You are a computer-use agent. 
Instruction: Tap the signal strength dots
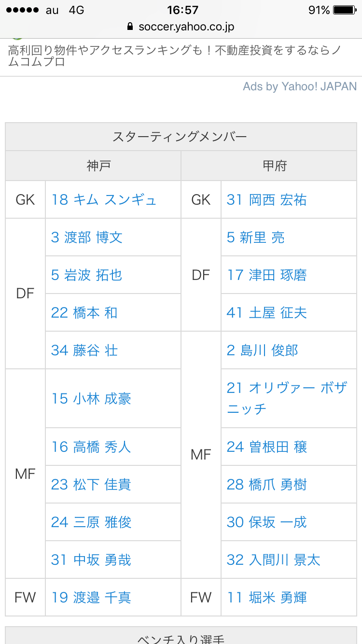click(x=22, y=10)
